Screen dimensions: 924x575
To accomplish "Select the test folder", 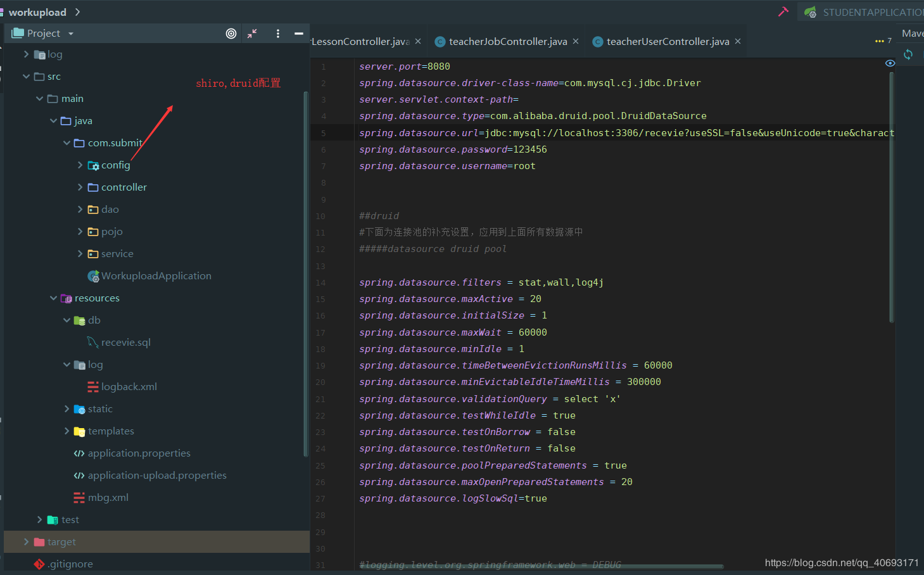I will 63,520.
